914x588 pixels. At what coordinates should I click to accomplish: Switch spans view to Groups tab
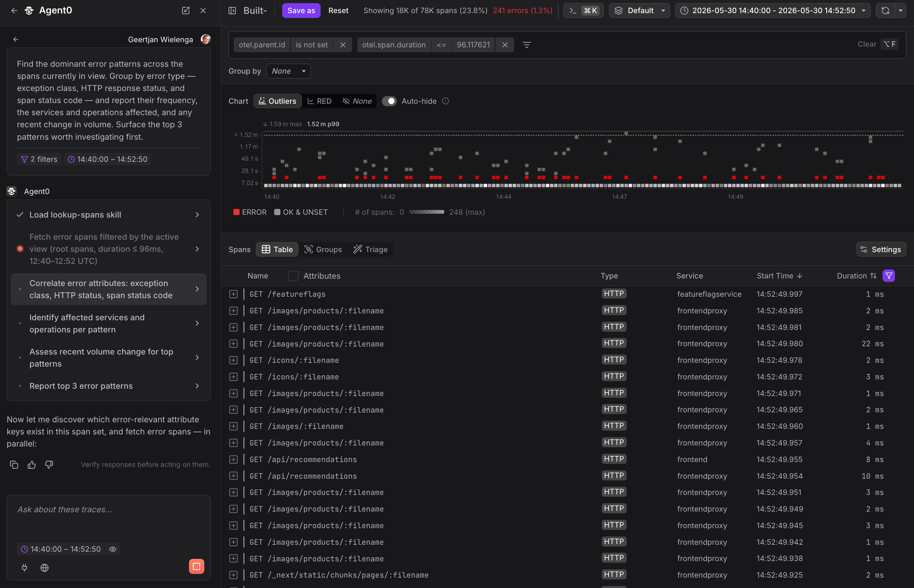click(x=323, y=249)
